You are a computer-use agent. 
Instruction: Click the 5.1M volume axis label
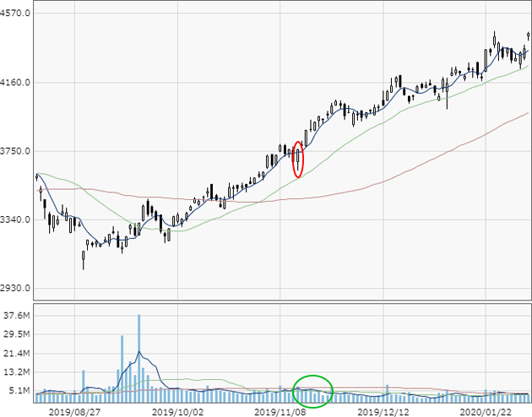coord(19,391)
